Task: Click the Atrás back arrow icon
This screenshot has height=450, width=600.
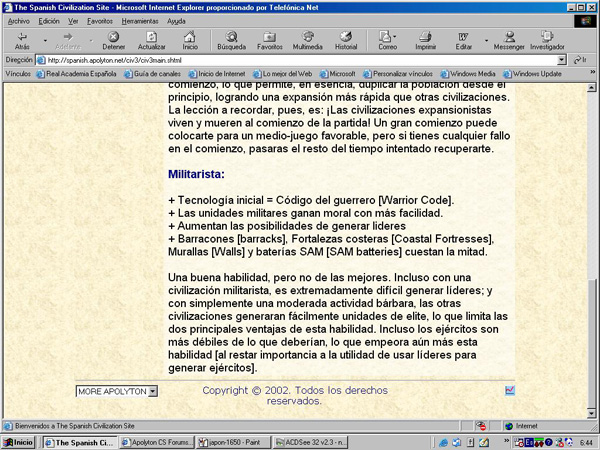Action: pyautogui.click(x=22, y=37)
